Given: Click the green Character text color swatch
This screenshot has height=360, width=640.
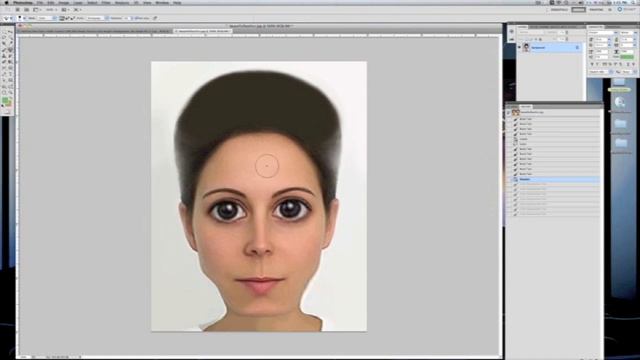Looking at the screenshot, I should [x=627, y=58].
